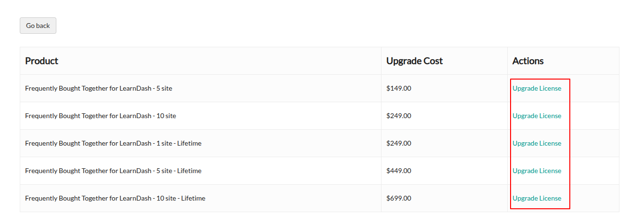
Task: Select the 10 site Lifetime product name
Action: (115, 198)
